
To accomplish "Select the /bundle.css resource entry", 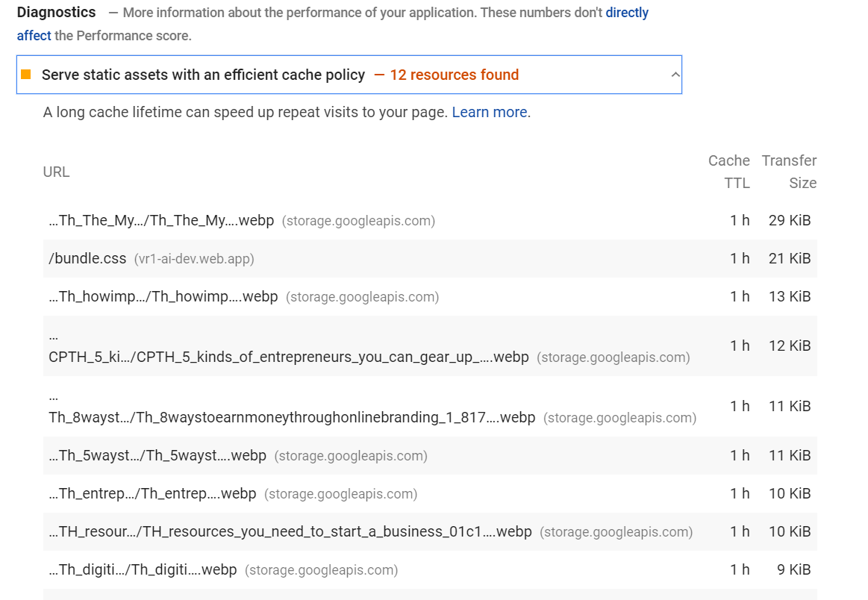I will [89, 257].
